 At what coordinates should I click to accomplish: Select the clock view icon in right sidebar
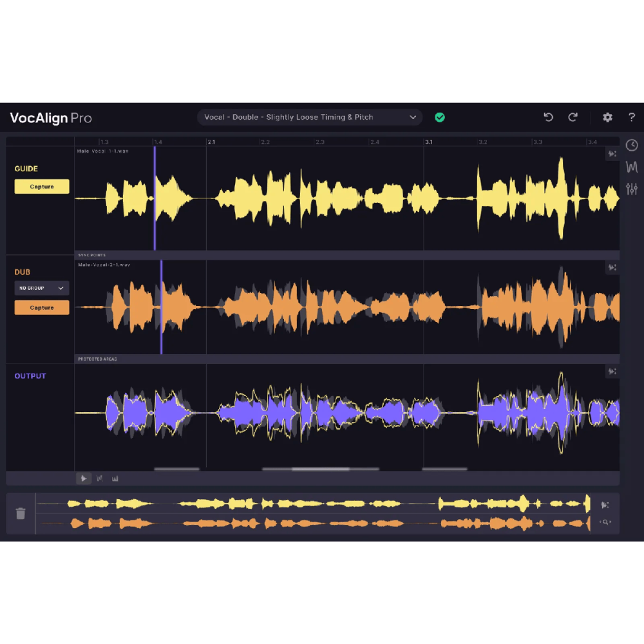(x=632, y=145)
